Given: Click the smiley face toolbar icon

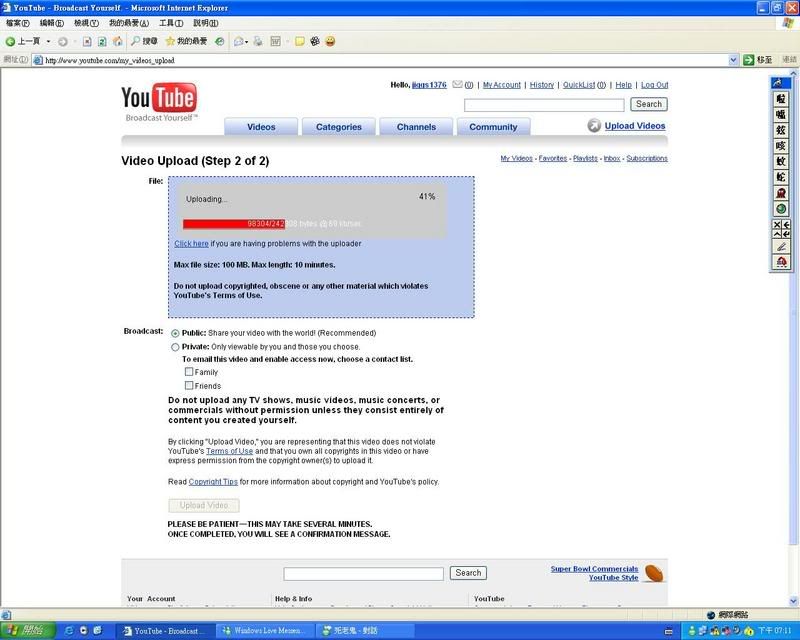Looking at the screenshot, I should [x=330, y=41].
